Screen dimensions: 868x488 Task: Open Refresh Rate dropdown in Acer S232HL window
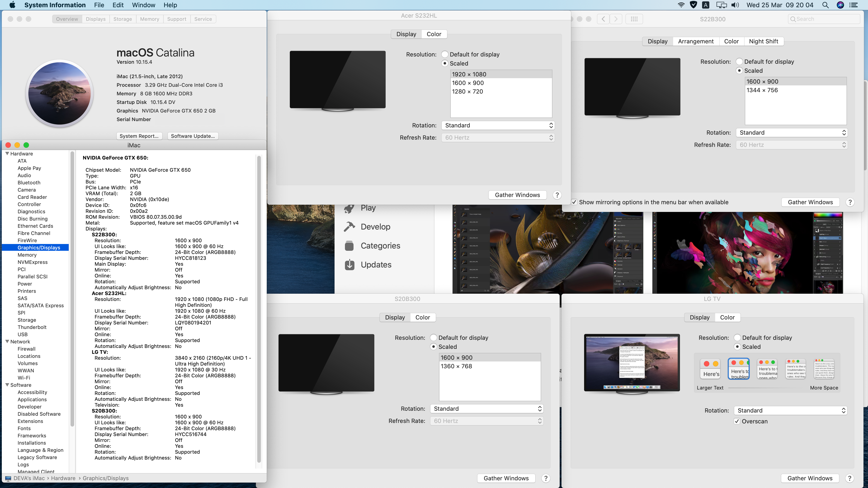coord(498,137)
